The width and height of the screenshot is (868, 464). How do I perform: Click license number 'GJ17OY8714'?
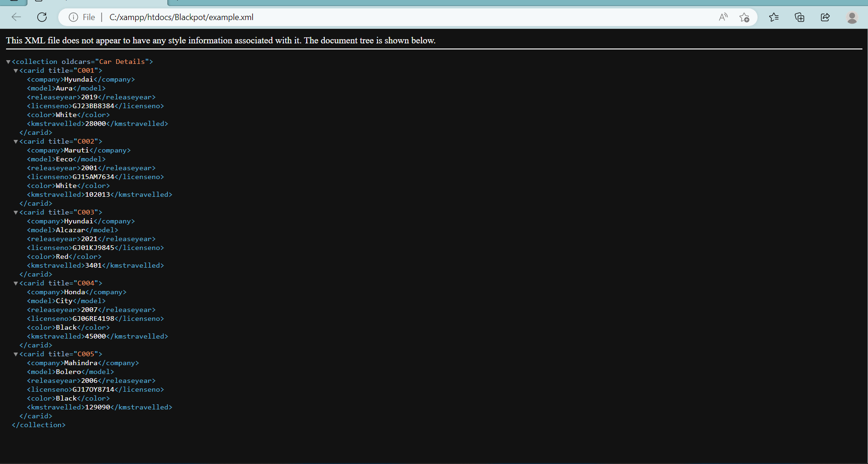[x=93, y=389]
